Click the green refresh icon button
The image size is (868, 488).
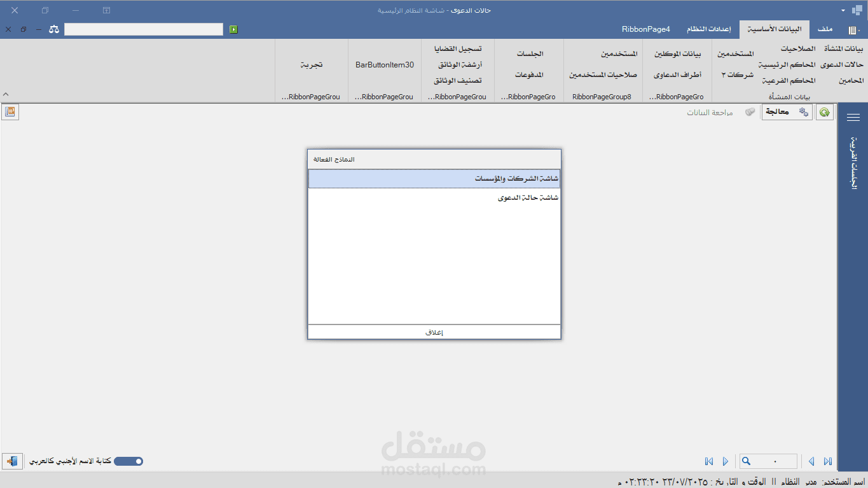click(x=825, y=112)
